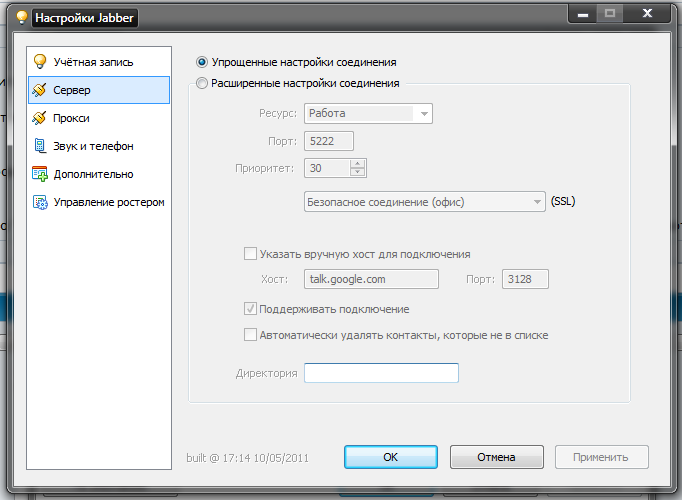Open Безопасное соединение (офис) dropdown

(x=425, y=202)
